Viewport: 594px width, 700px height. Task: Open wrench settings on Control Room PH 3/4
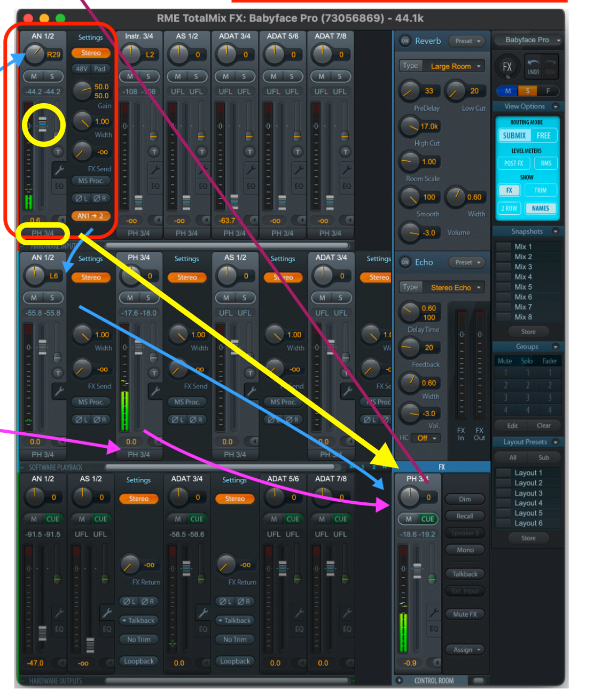[x=434, y=612]
